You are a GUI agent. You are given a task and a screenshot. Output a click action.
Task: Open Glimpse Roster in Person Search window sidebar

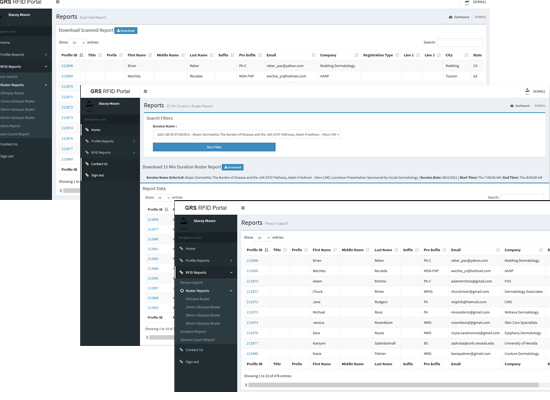click(x=197, y=299)
